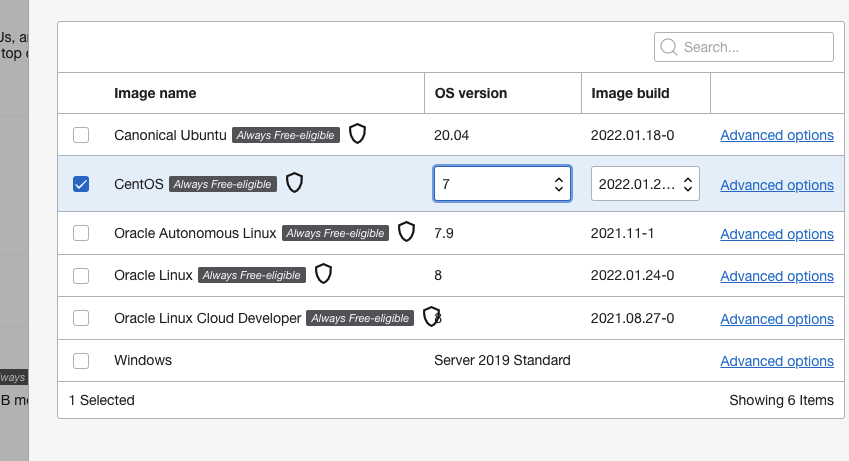Viewport: 849px width, 461px height.
Task: Click the magnifier icon in the search box
Action: [669, 47]
